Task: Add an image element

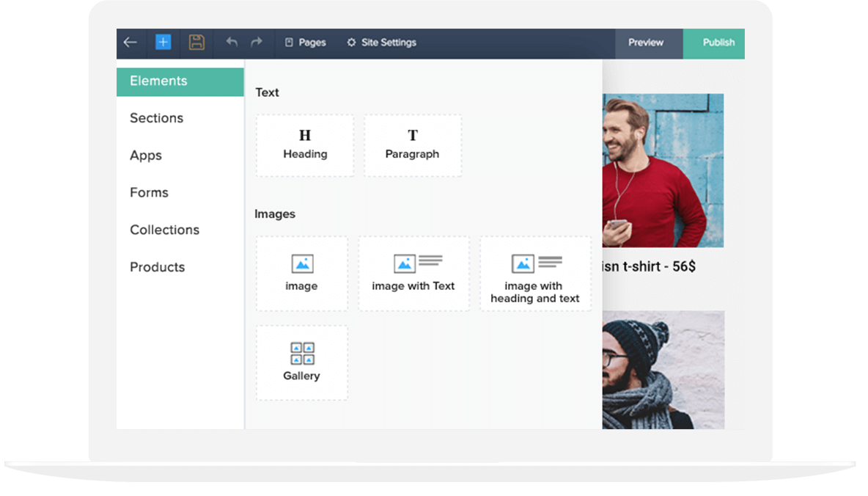Action: tap(301, 273)
